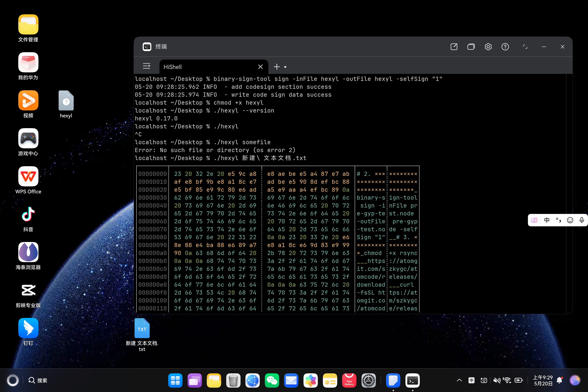
Task: Open AppGallery in the dock
Action: click(x=349, y=381)
